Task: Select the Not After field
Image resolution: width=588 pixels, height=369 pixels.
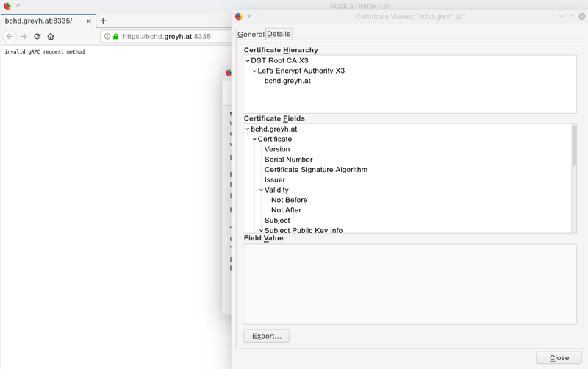Action: (286, 210)
